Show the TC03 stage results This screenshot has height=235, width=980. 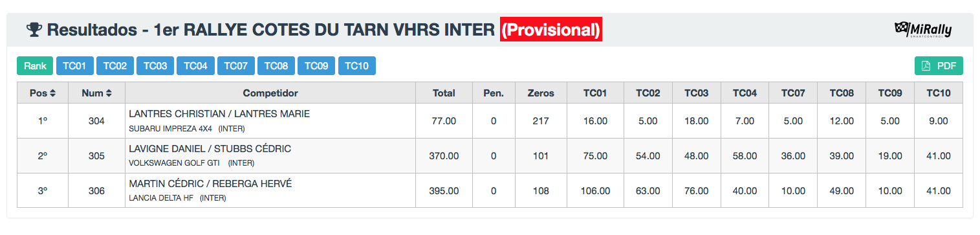[x=155, y=66]
